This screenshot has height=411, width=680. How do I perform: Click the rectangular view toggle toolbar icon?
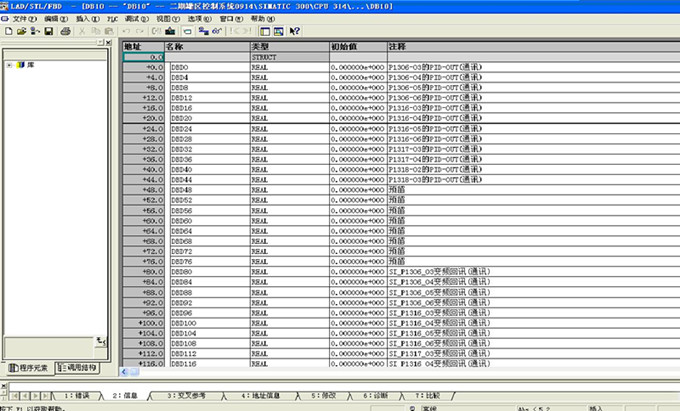pyautogui.click(x=187, y=31)
